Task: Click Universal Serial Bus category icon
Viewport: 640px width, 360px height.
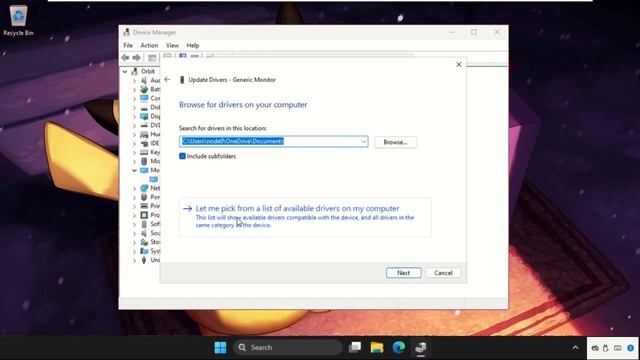Action: 144,260
